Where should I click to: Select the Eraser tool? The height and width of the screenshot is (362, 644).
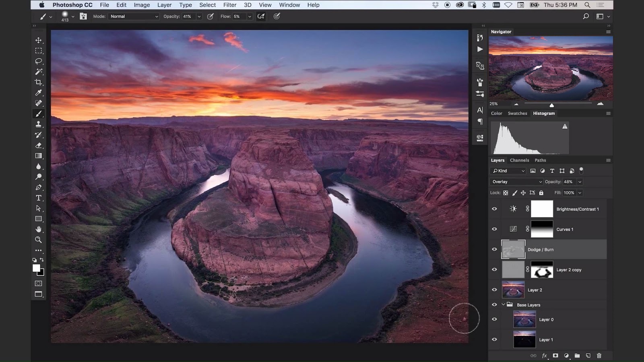39,145
